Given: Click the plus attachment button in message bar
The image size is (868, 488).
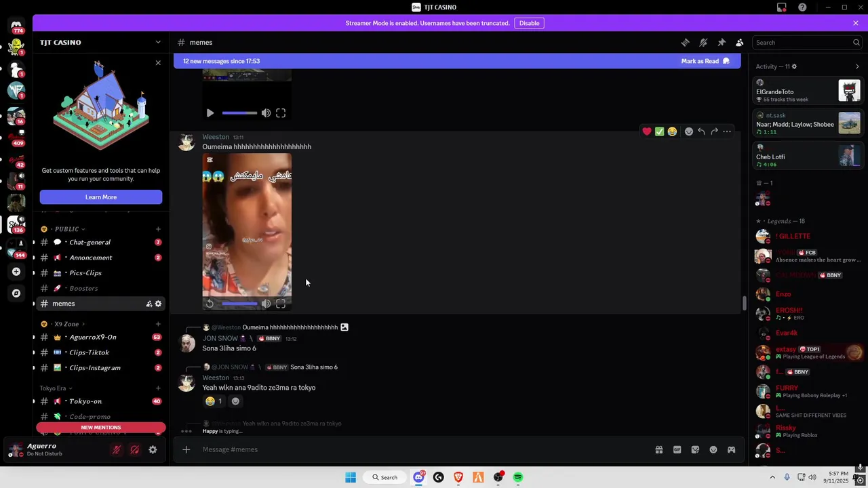Looking at the screenshot, I should point(186,449).
